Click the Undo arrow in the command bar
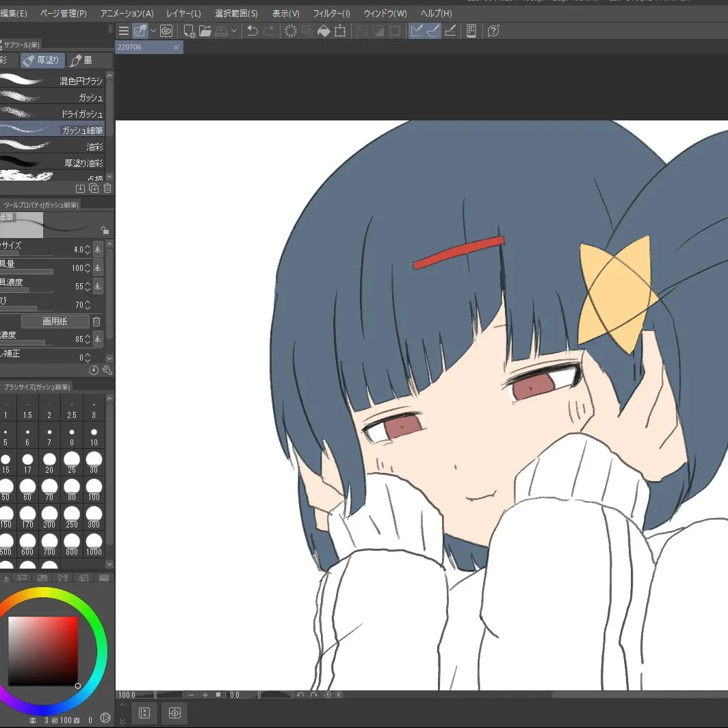The width and height of the screenshot is (728, 728). click(252, 31)
